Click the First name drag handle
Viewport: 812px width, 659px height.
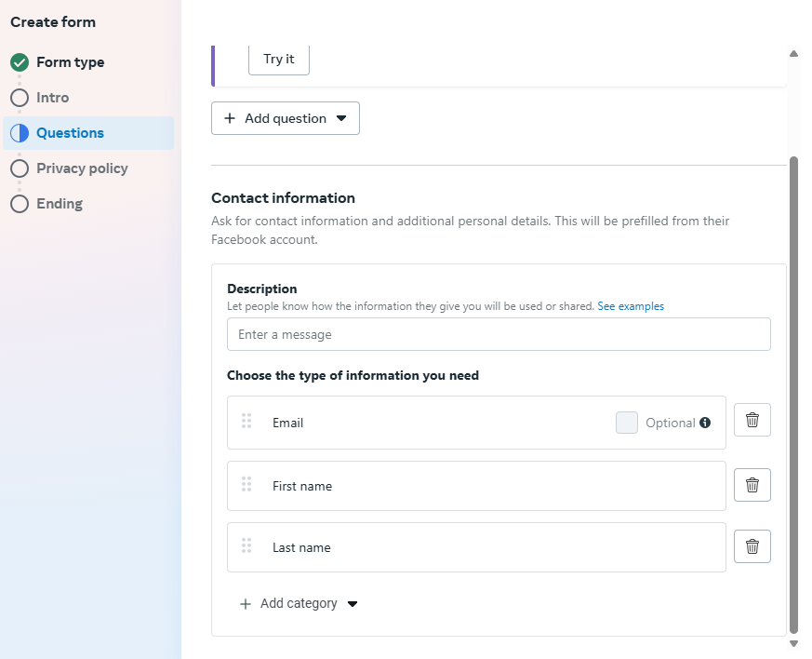click(x=246, y=485)
